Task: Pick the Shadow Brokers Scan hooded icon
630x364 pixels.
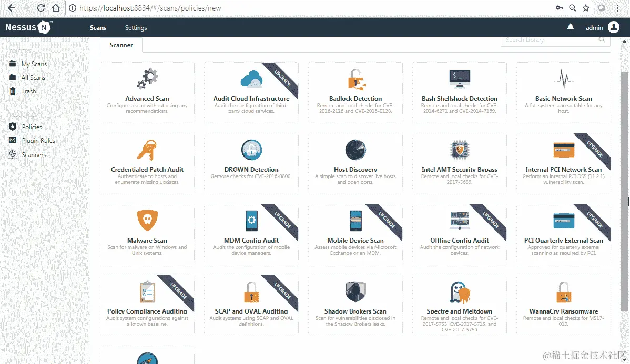Action: tap(355, 292)
